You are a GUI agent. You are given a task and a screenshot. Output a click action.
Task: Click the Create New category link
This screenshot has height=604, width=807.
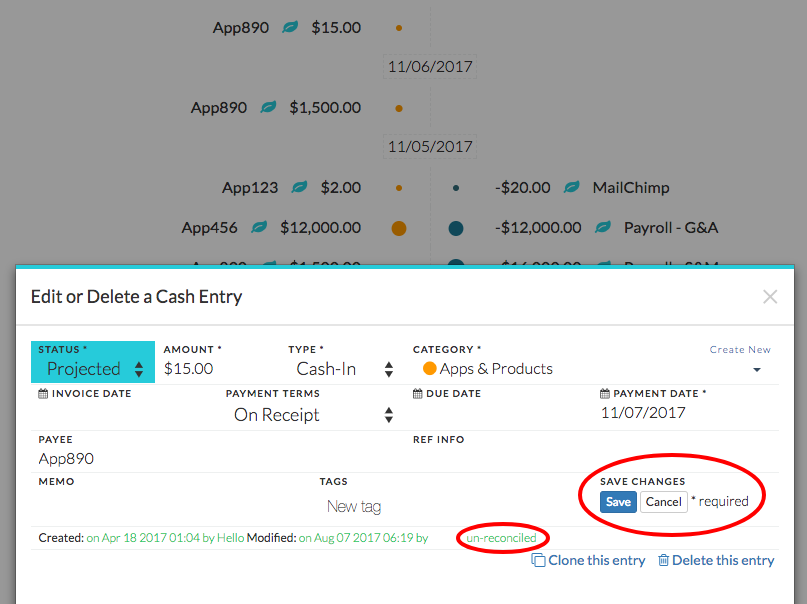[740, 350]
